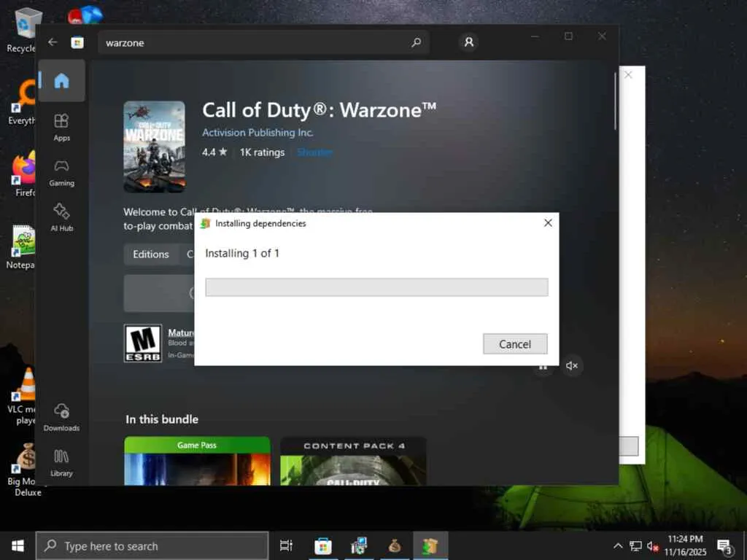This screenshot has height=560, width=747.
Task: Select the Notepad++ desktop shortcut
Action: 22,246
